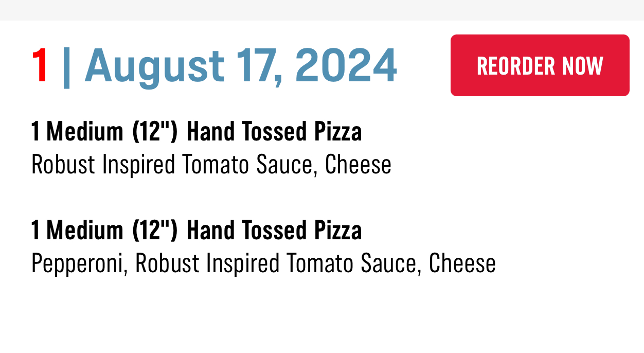
Task: Click Cheese ending the first pizza's toppings
Action: pos(358,165)
